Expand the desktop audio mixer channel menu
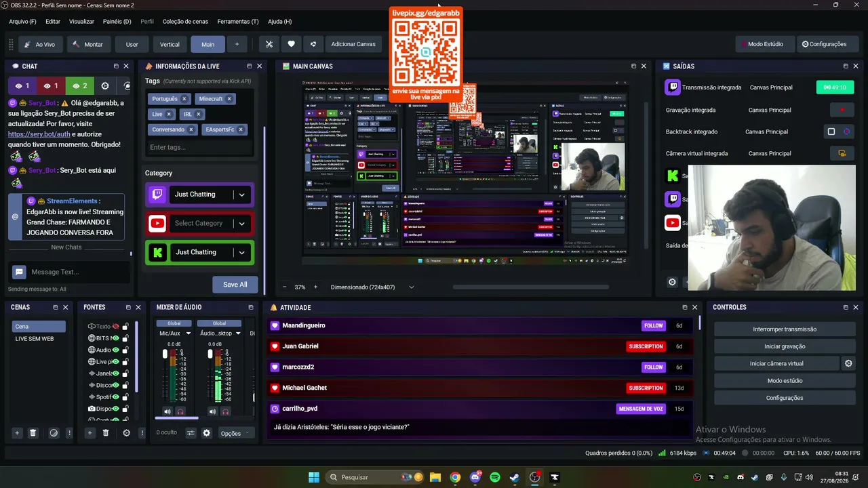 point(238,333)
